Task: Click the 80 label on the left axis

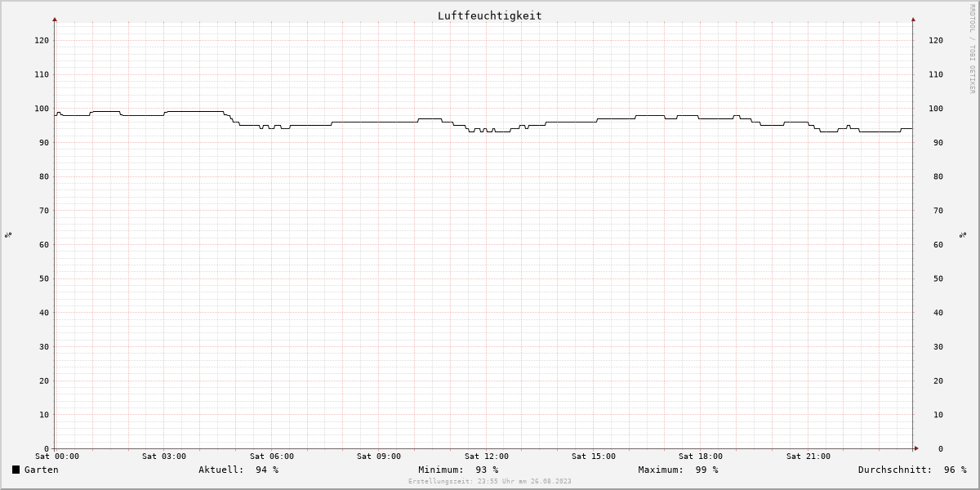Action: [x=44, y=176]
